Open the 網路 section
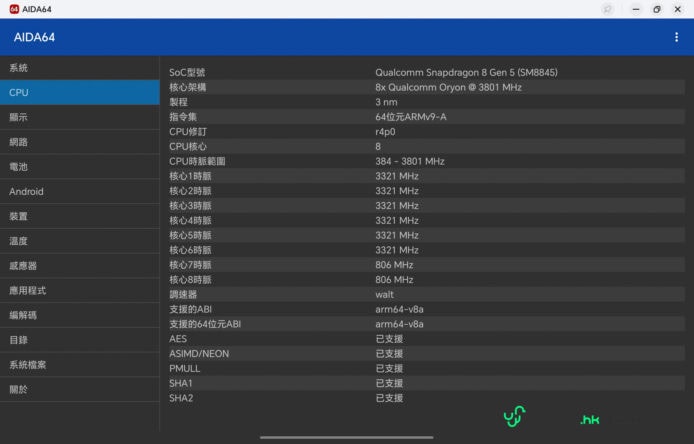This screenshot has width=694, height=444. (80, 142)
